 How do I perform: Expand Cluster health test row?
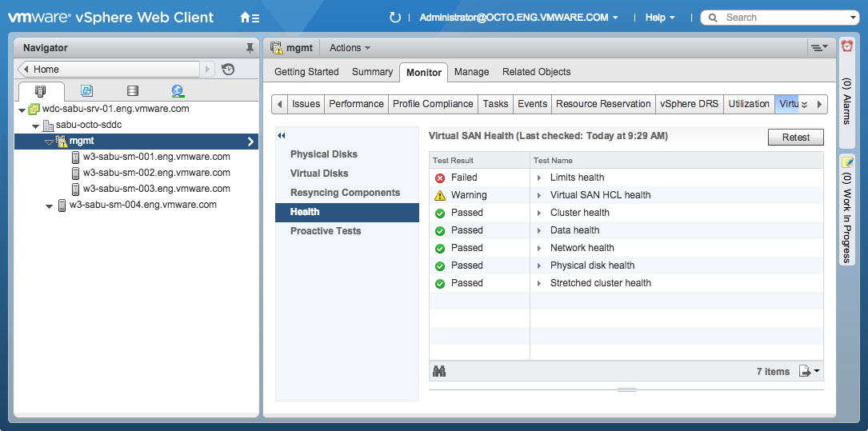[538, 213]
